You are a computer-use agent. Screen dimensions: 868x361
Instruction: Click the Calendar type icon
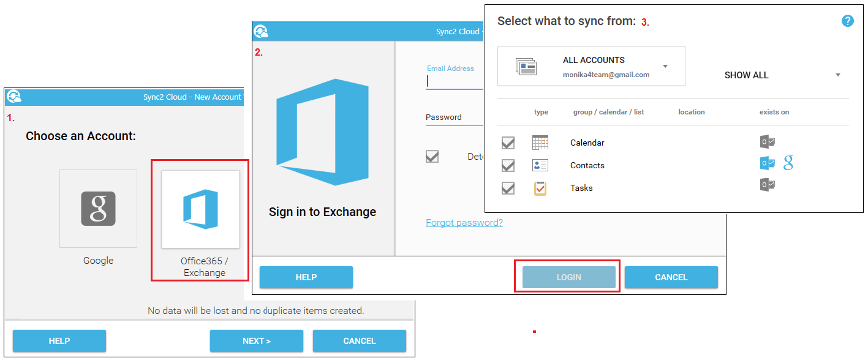click(540, 143)
